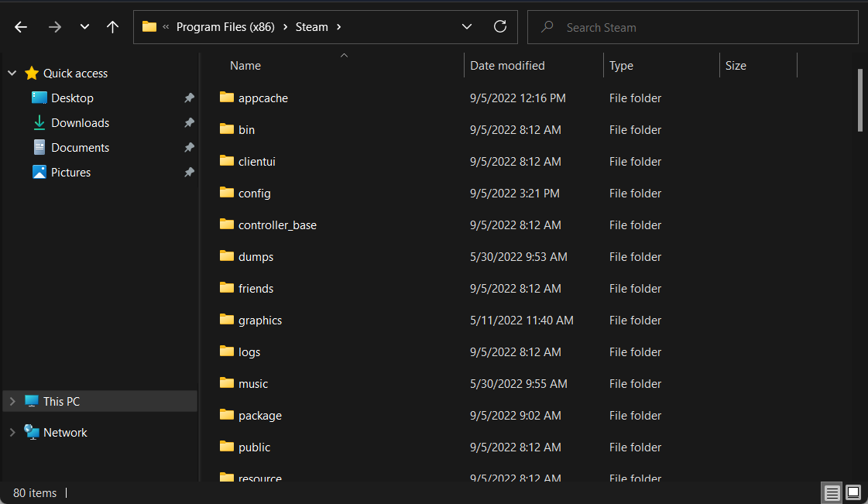Click File folder type in dumps row
This screenshot has height=504, width=868.
coord(636,257)
